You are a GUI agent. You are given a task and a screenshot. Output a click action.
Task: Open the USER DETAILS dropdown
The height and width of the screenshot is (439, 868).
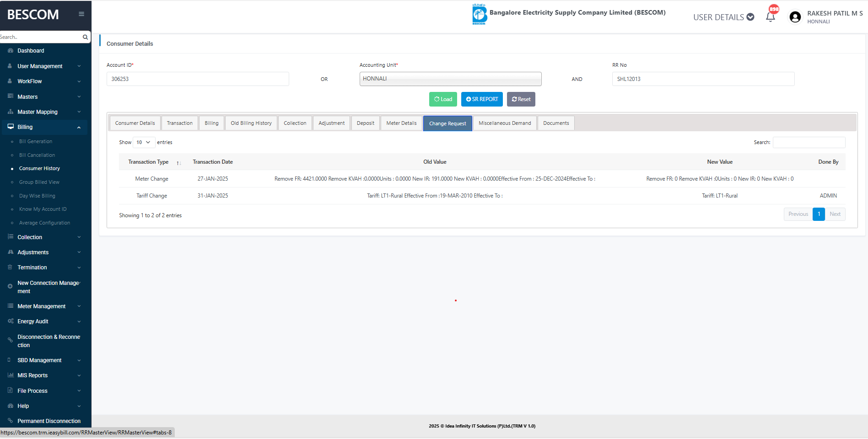pyautogui.click(x=724, y=17)
